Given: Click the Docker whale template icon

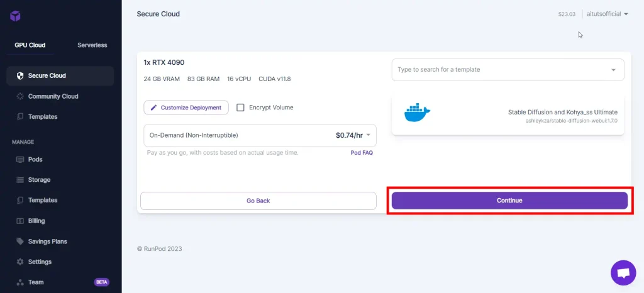Looking at the screenshot, I should point(417,113).
